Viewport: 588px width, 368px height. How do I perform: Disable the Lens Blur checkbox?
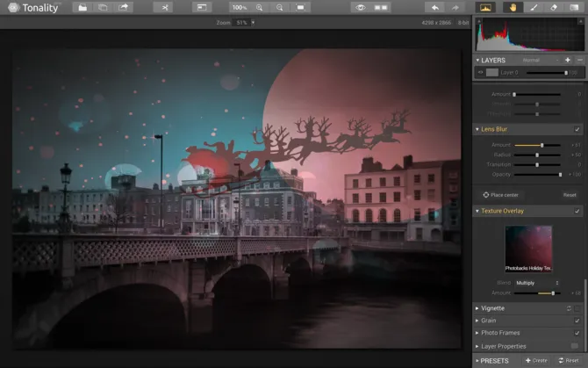tap(577, 129)
